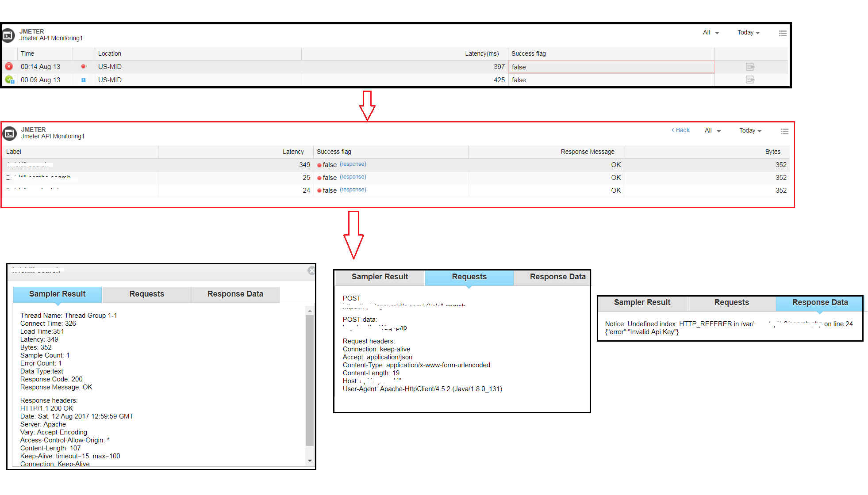Screen dimensions: 868x495
Task: Sort by Latency(ms) column header
Action: (481, 53)
